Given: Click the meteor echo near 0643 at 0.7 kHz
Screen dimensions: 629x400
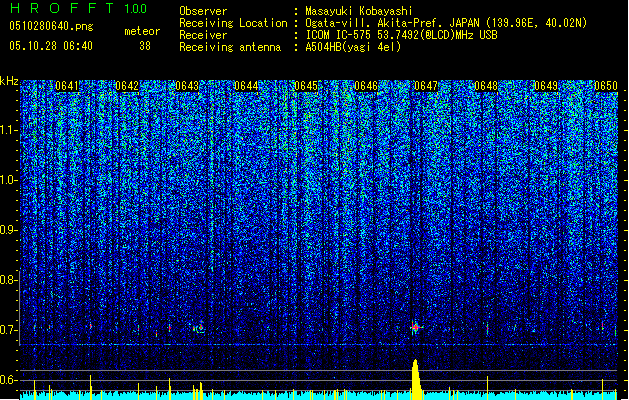Looking at the screenshot, I should pos(199,329).
